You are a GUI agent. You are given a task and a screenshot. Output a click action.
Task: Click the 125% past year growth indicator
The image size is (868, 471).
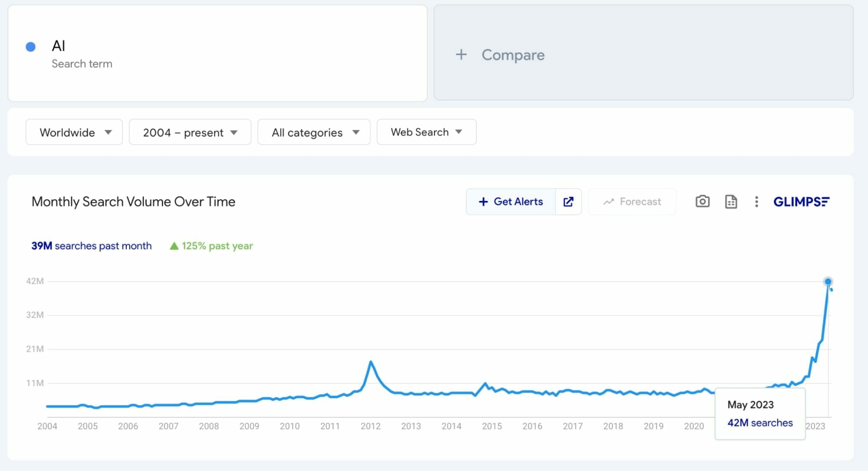tap(211, 246)
